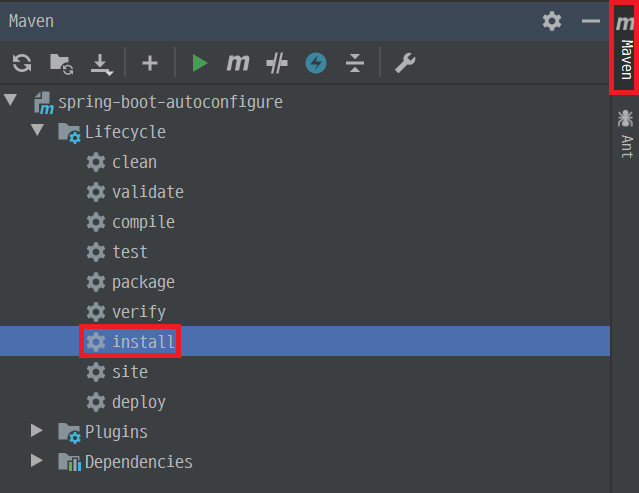Select the install lifecycle goal

143,342
